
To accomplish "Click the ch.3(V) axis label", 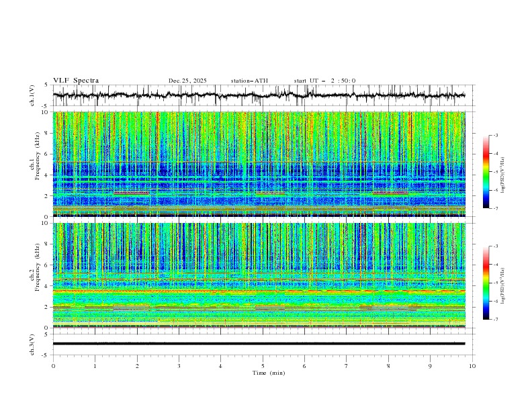I will (33, 343).
